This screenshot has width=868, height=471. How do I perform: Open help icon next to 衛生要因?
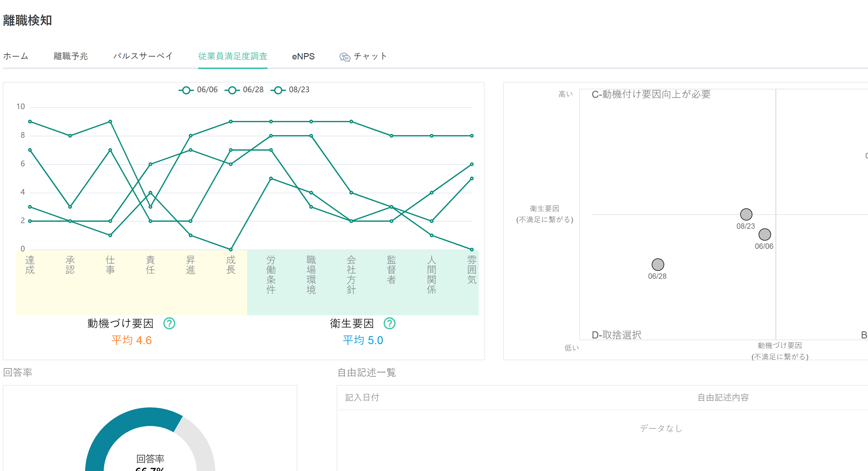coord(390,323)
